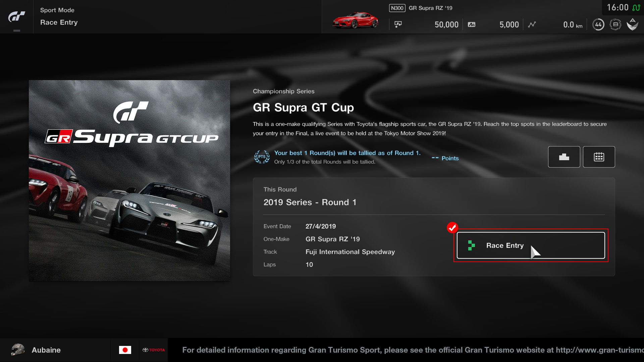Screen dimensions: 644x362
Task: Click the distance driven graph icon
Action: coord(532,24)
